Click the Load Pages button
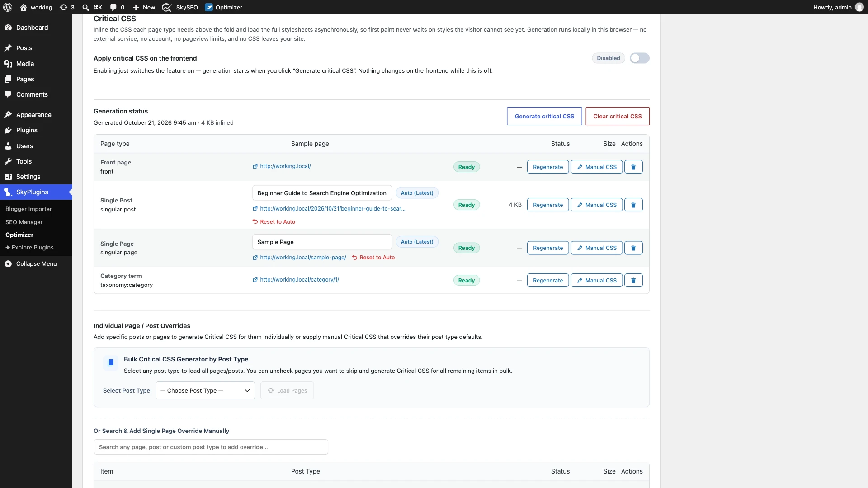868x488 pixels. coord(287,391)
